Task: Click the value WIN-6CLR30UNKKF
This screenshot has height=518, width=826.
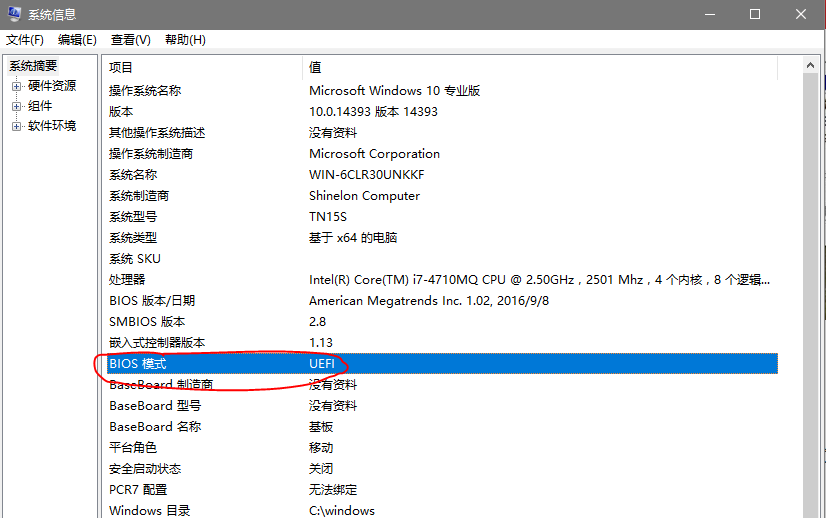Action: (367, 175)
